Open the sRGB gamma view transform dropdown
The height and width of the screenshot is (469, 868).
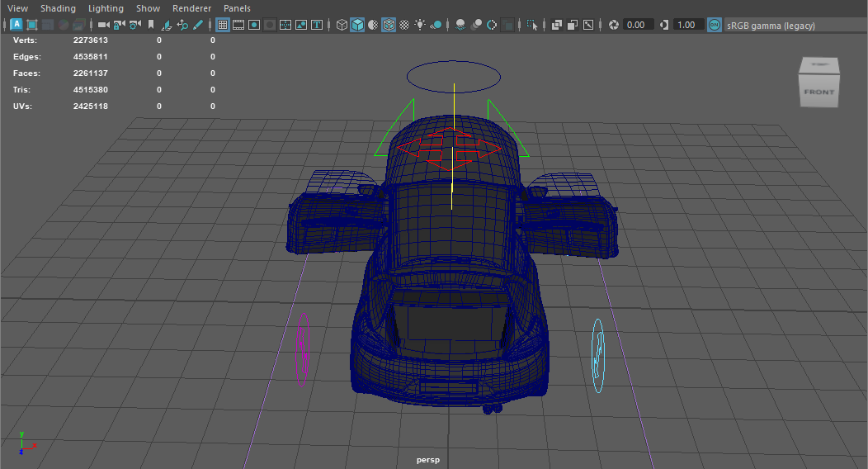pyautogui.click(x=771, y=26)
